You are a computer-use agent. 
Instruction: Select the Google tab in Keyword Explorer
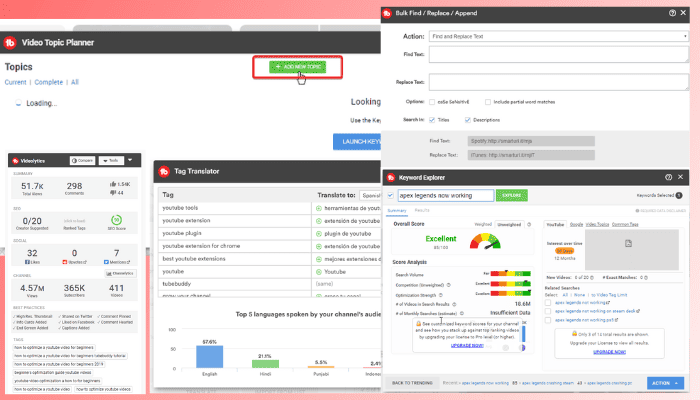(x=576, y=225)
